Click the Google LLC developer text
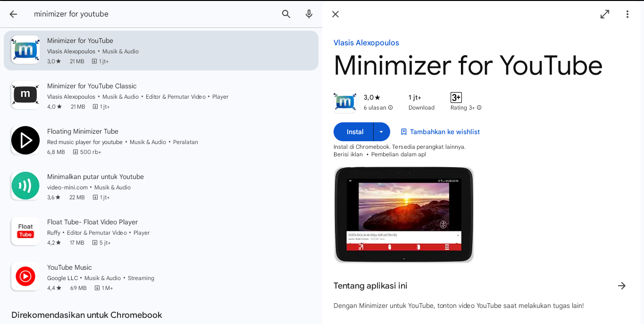 [62, 278]
